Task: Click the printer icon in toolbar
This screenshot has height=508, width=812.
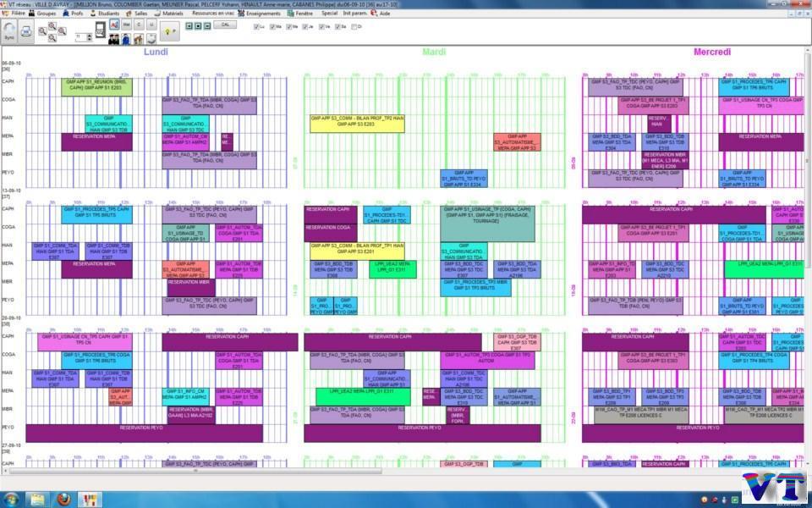Action: point(27,31)
